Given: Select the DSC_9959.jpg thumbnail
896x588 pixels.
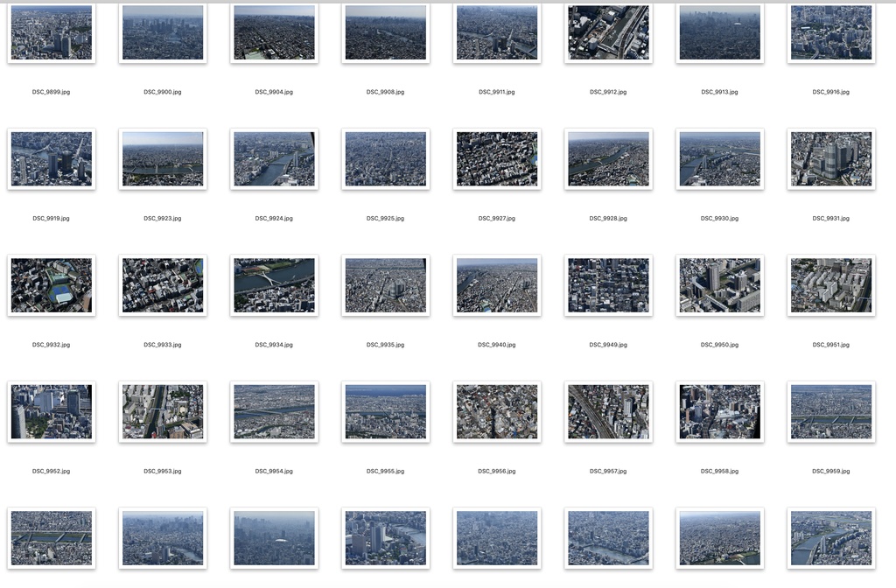Looking at the screenshot, I should pos(831,411).
